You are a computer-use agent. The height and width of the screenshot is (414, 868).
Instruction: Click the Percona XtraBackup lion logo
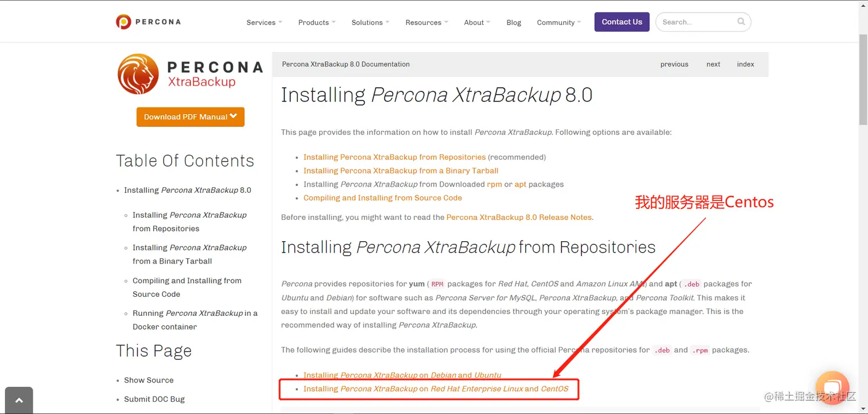point(190,74)
